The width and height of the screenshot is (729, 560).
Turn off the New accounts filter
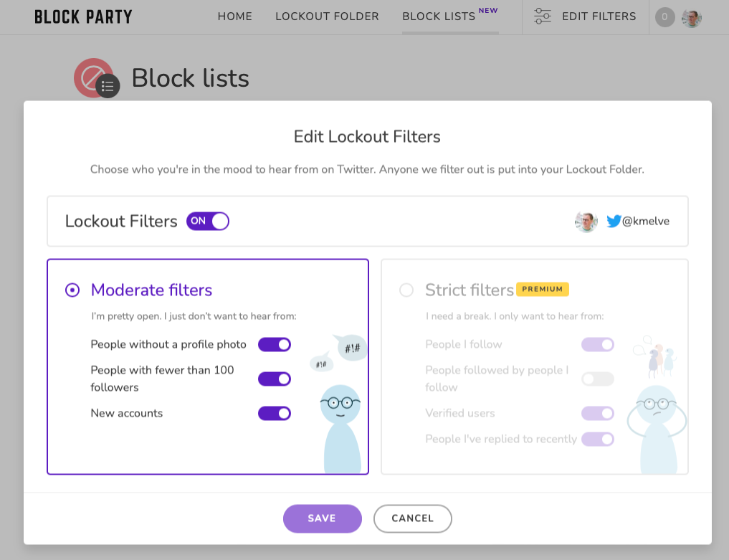pyautogui.click(x=275, y=413)
